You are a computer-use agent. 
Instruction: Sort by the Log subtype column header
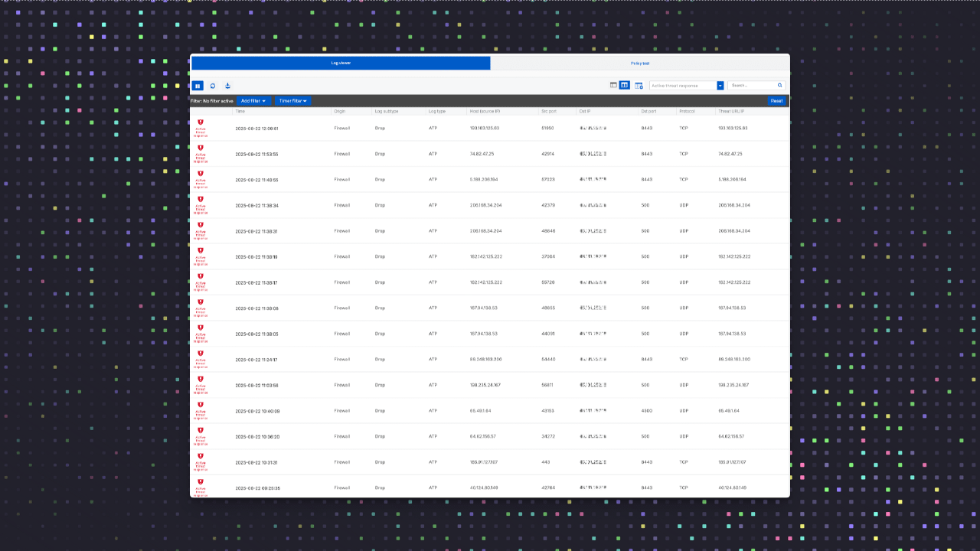tap(387, 111)
